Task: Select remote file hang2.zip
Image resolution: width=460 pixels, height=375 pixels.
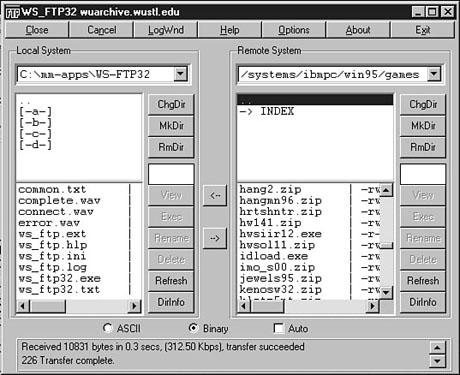Action: tap(270, 190)
